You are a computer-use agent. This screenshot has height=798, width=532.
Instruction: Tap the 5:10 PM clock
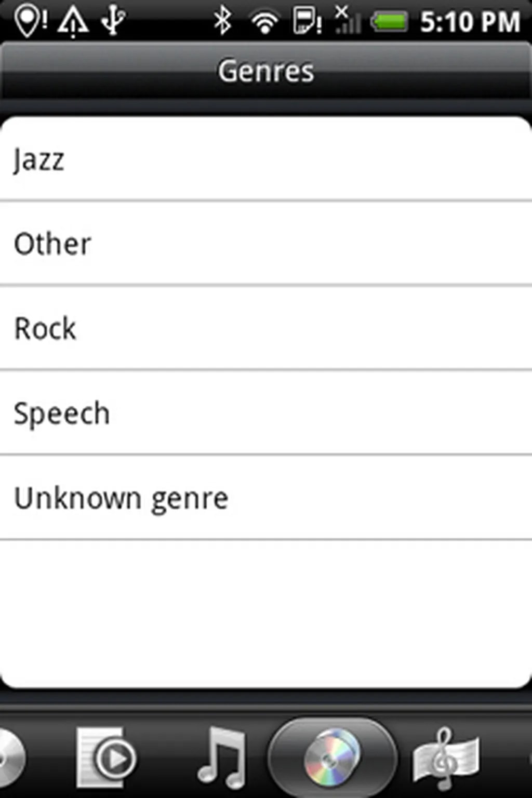[470, 22]
